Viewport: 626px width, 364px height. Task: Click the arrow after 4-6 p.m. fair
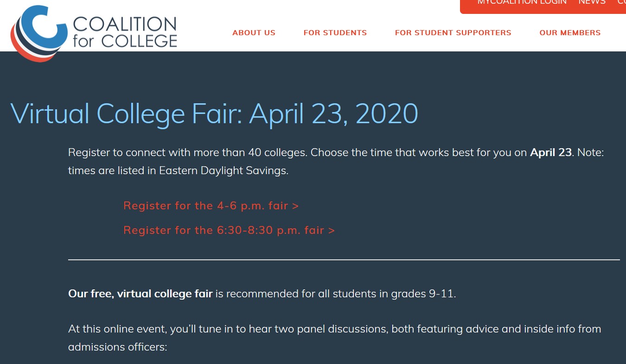[295, 206]
